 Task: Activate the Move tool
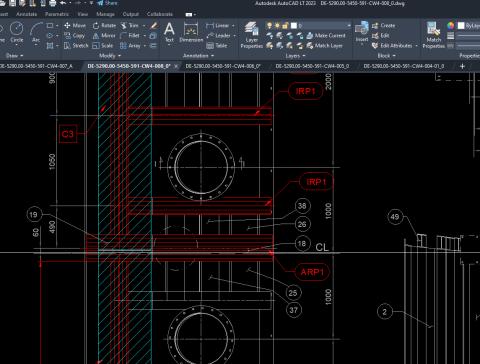[75, 25]
